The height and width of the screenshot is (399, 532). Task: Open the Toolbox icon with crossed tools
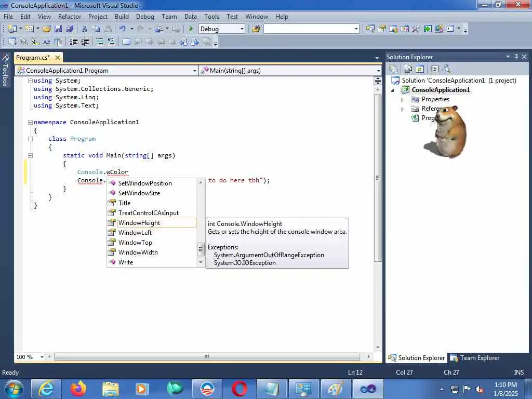[x=416, y=29]
